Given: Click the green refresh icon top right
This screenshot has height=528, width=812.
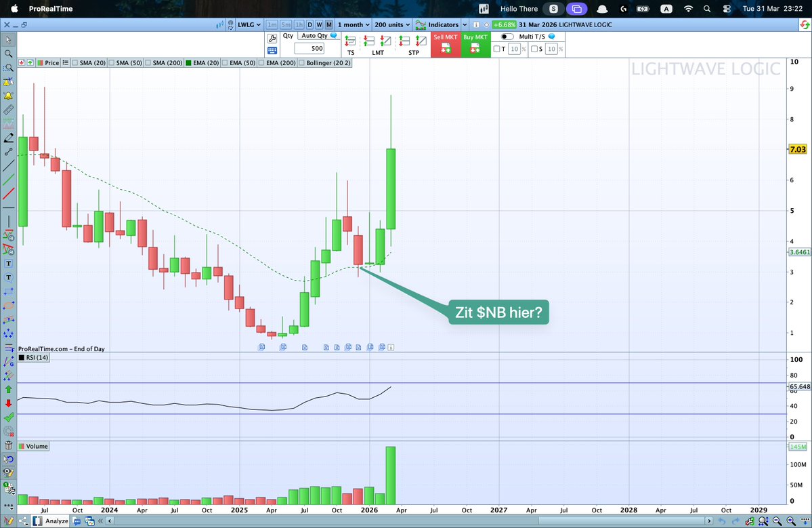Looking at the screenshot, I should [805, 24].
